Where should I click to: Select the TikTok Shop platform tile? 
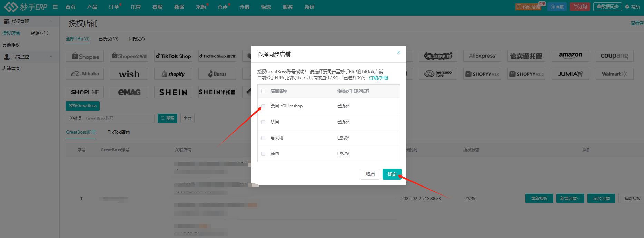[x=173, y=56]
